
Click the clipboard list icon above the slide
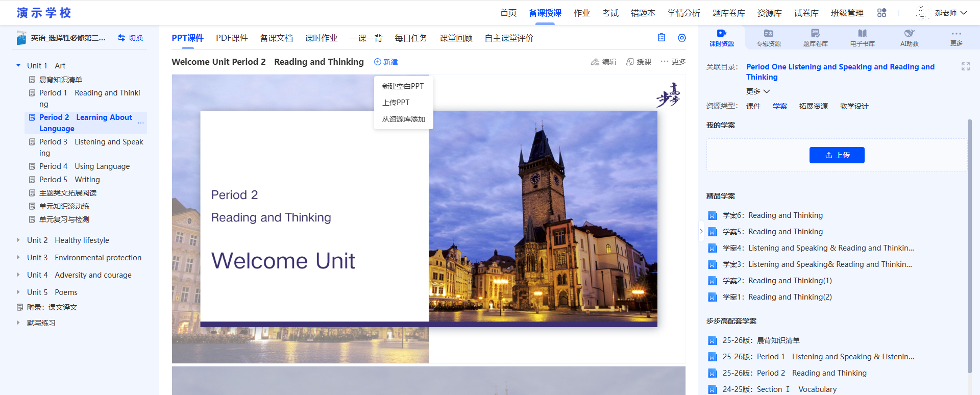(661, 38)
